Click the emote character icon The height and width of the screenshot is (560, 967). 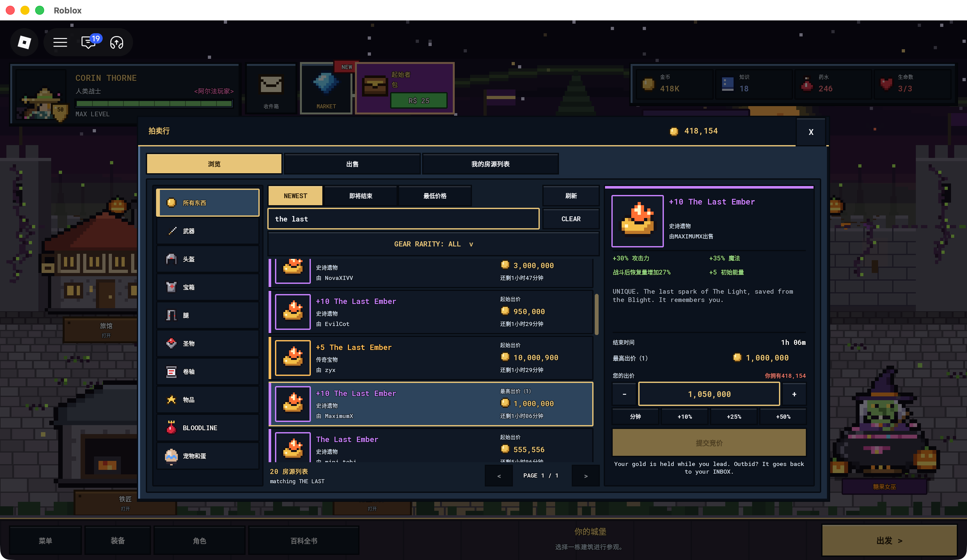tap(117, 42)
